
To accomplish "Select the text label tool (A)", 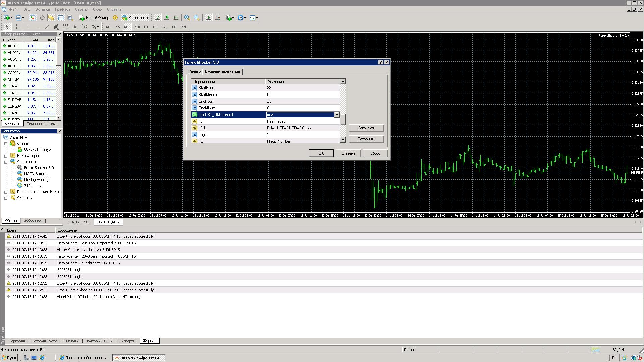I will tap(75, 27).
